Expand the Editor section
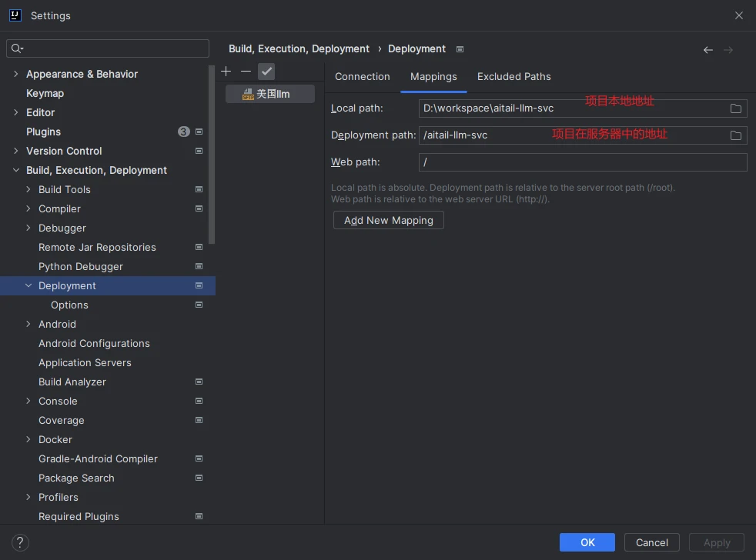 [16, 112]
